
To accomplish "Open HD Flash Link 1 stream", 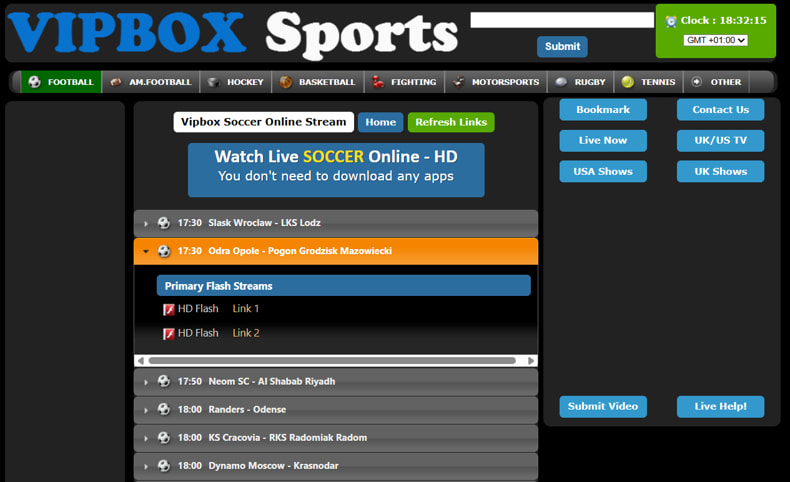I will 245,309.
